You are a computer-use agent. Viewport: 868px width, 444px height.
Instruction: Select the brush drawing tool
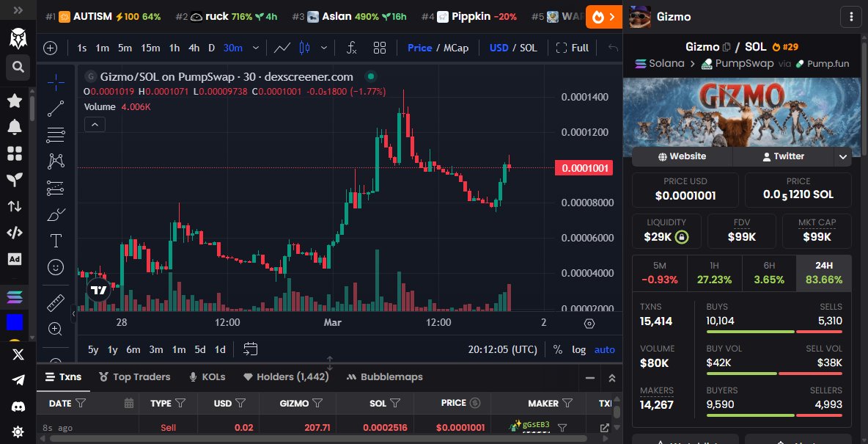pos(56,214)
